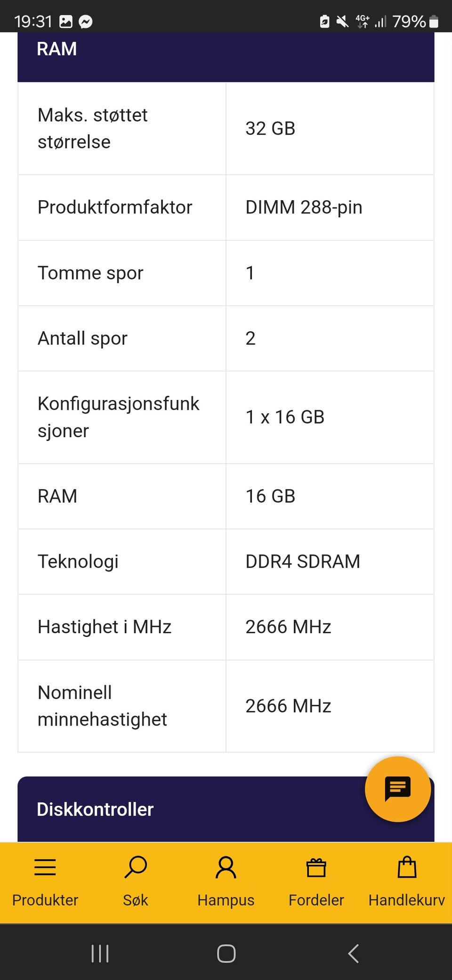
Task: Open the chat support bubble
Action: tap(398, 789)
